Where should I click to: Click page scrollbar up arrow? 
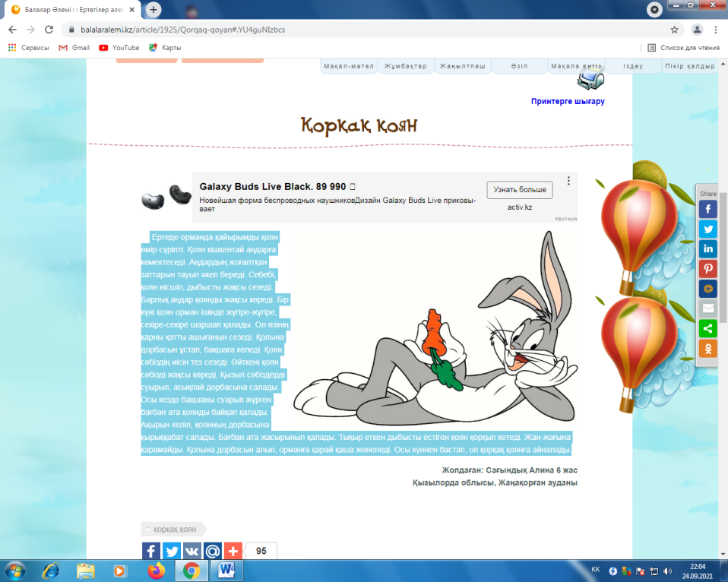[x=723, y=64]
